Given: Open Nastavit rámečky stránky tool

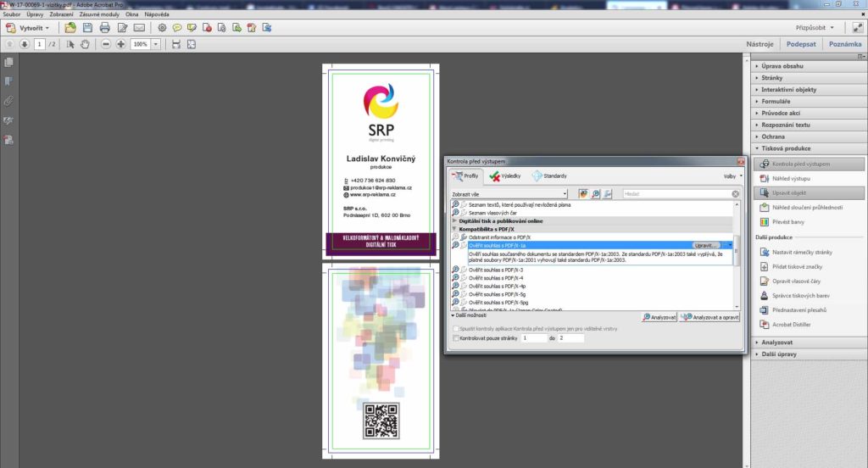Looking at the screenshot, I should (802, 252).
